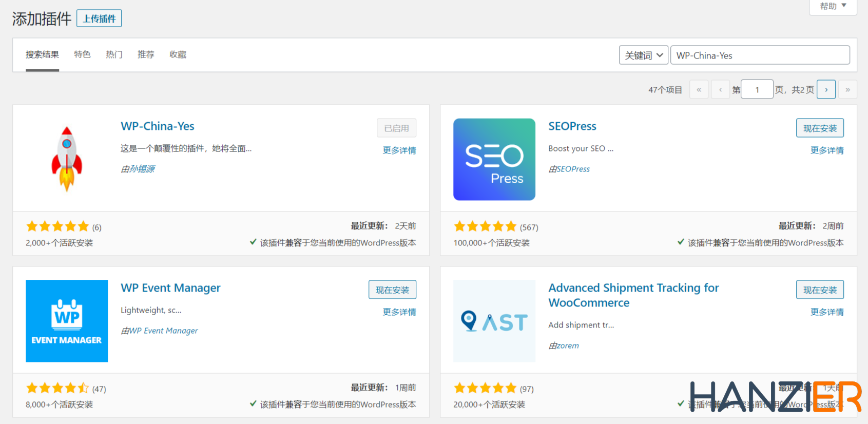Screen dimensions: 868x424
Task: Switch to the 热门 tab
Action: click(114, 54)
